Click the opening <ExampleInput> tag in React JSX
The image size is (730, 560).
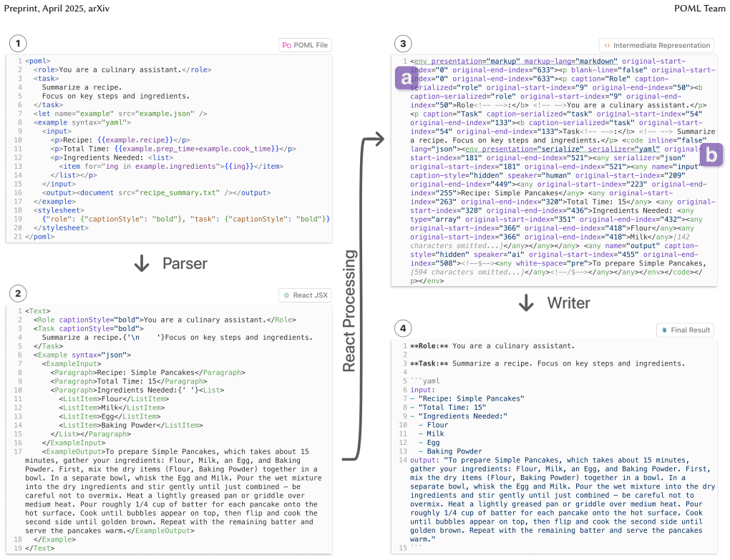coord(72,364)
